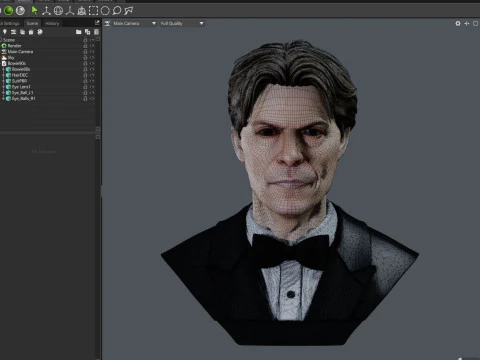The width and height of the screenshot is (480, 360).
Task: Select the Sky tree item
Action: [x=11, y=58]
